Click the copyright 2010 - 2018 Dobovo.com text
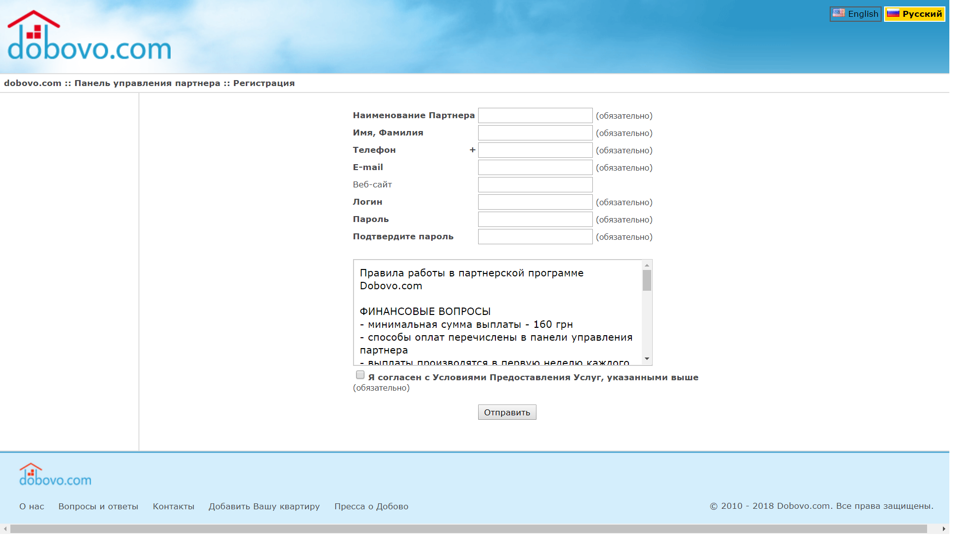This screenshot has height=535, width=980. click(822, 506)
